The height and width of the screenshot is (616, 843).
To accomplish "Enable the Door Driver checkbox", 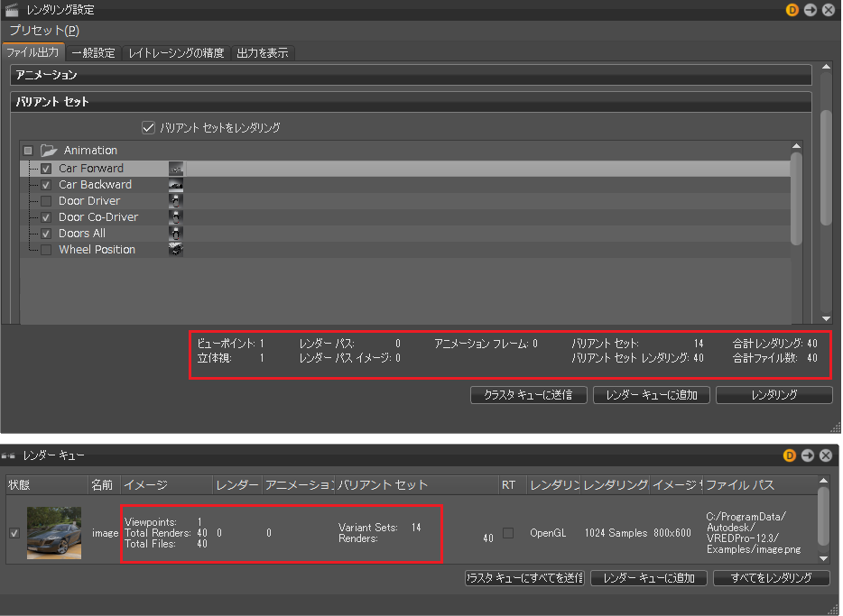I will click(46, 201).
